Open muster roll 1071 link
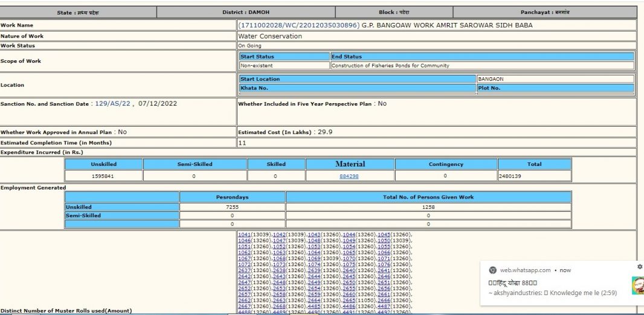The width and height of the screenshot is (644, 315). 384,258
